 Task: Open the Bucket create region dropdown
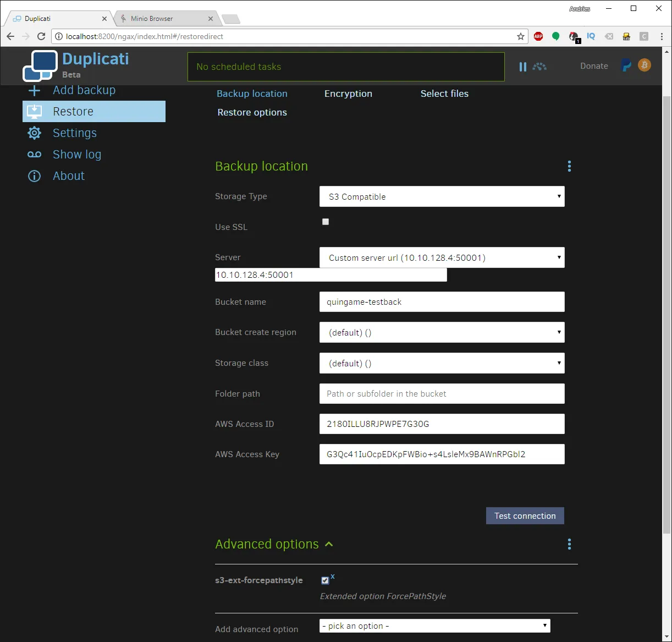(x=442, y=332)
